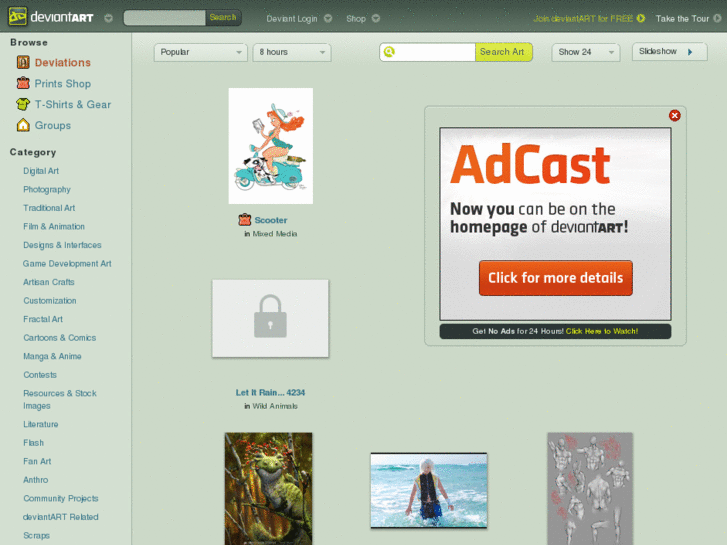This screenshot has width=727, height=545.
Task: Select Game Development Art category
Action: tap(67, 263)
